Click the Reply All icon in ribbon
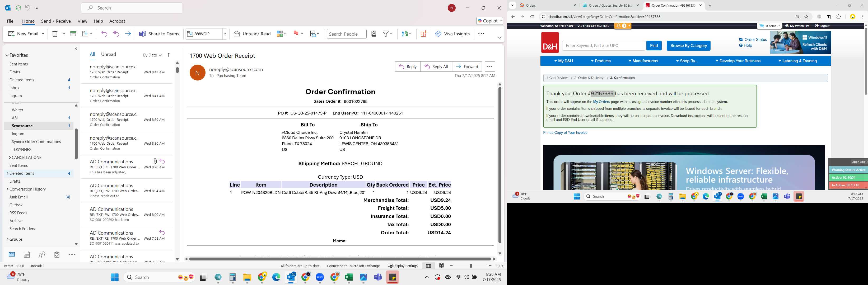This screenshot has width=868, height=285. point(116,34)
